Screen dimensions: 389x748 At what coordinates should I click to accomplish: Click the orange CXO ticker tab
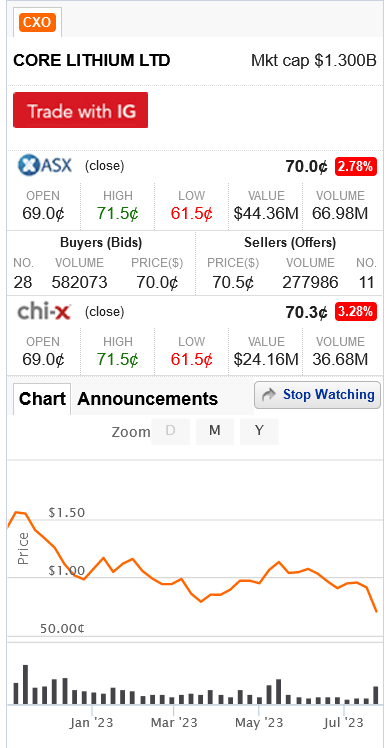37,22
